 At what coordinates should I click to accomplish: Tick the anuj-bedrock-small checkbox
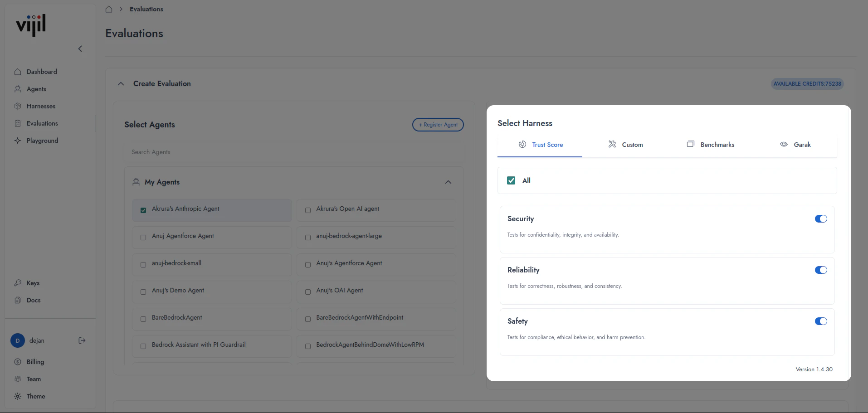143,265
